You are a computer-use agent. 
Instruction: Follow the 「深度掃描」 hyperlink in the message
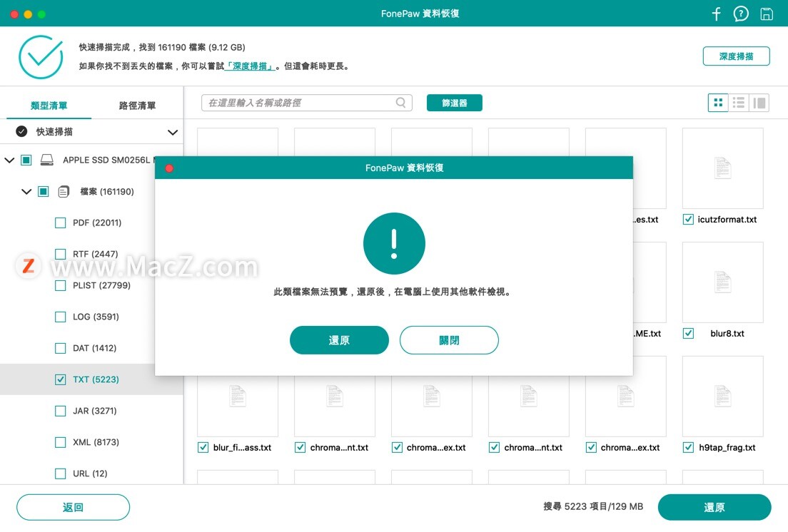click(x=250, y=66)
